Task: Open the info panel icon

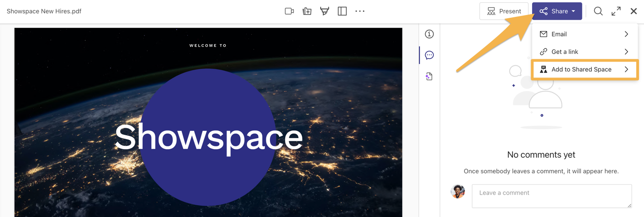Action: (429, 34)
